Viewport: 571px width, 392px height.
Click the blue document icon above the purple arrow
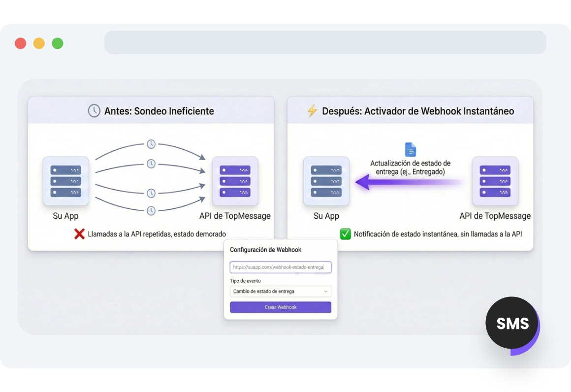pyautogui.click(x=411, y=149)
